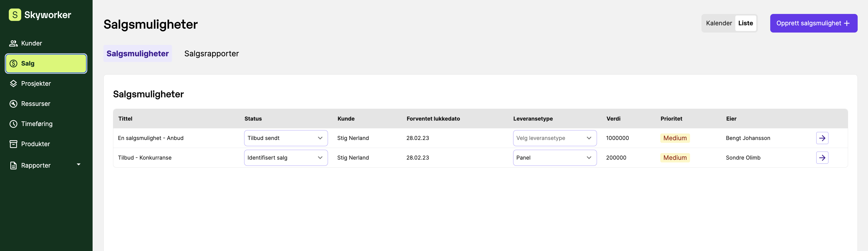Click the Produkter box icon
The image size is (868, 251).
click(x=13, y=144)
